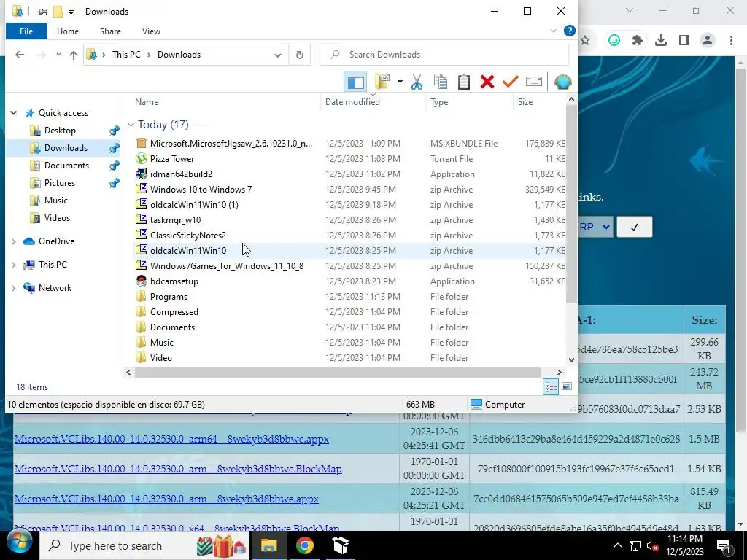Click the Cut scissors icon
Screen dimensions: 747x560
[x=417, y=82]
